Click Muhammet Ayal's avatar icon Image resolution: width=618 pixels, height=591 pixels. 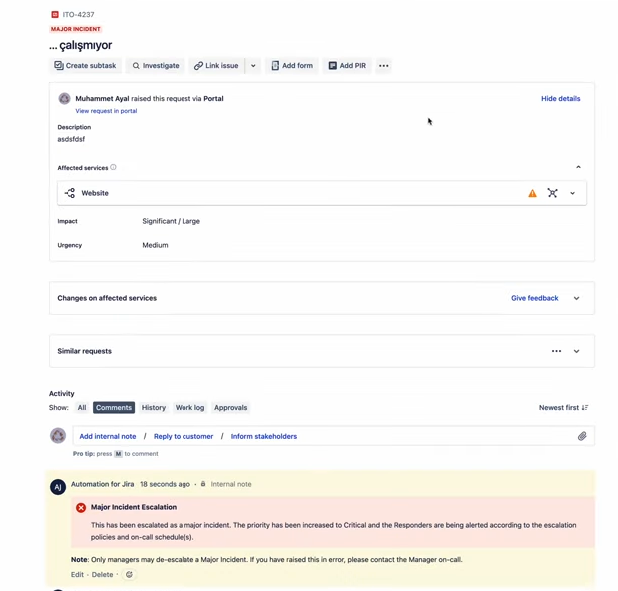[x=64, y=99]
